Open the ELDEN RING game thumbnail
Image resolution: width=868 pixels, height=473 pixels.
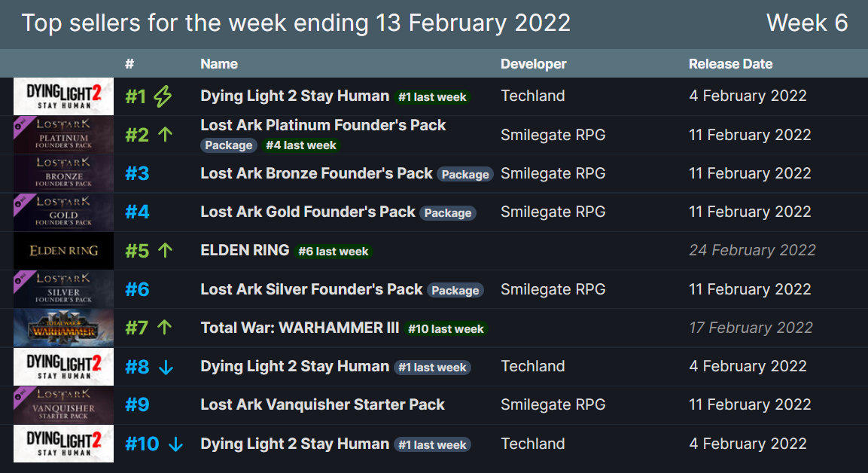63,251
